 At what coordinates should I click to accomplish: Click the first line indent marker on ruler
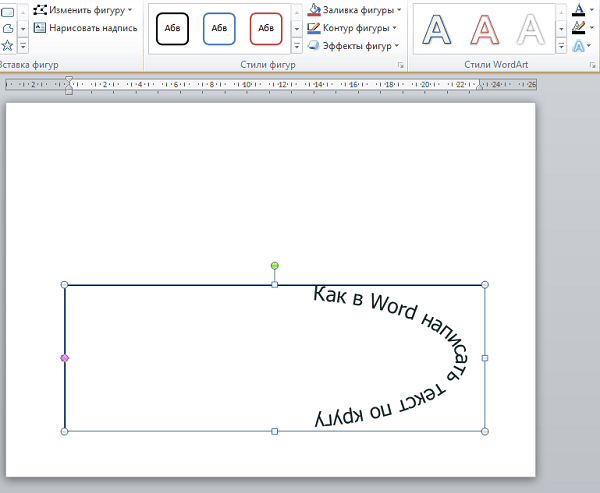(x=69, y=79)
